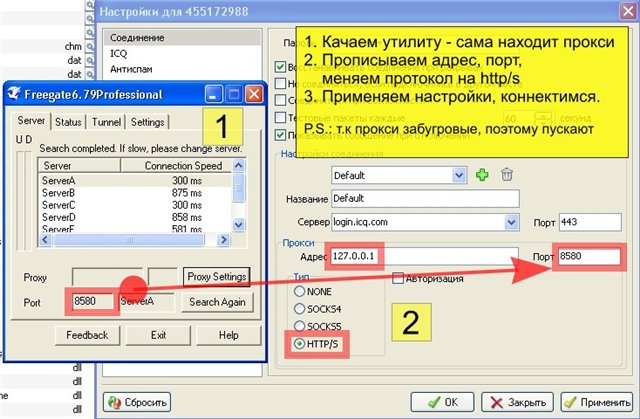
Task: Enable the Авторизация checkbox
Action: [x=398, y=278]
